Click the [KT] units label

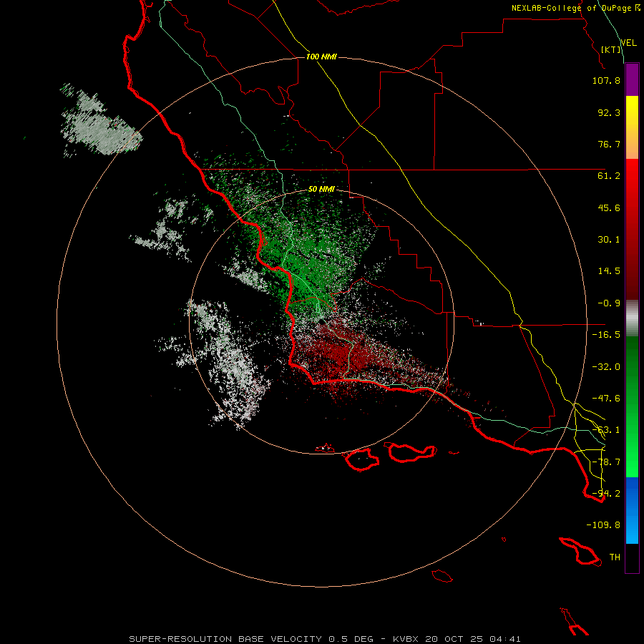pos(611,49)
